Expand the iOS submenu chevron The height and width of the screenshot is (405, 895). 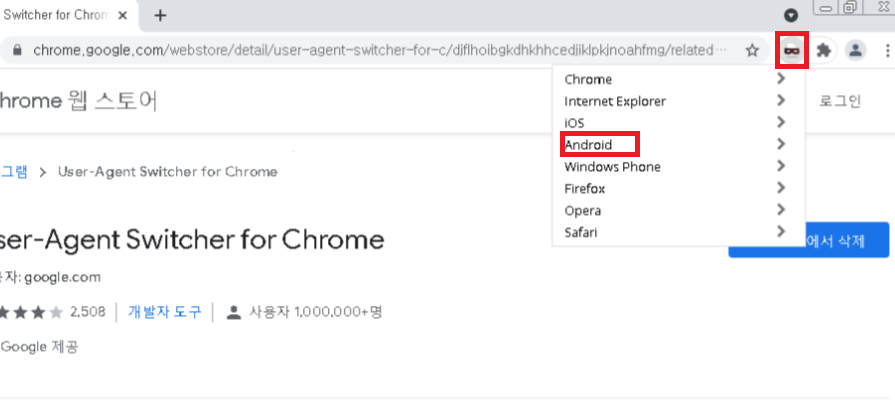coord(781,122)
